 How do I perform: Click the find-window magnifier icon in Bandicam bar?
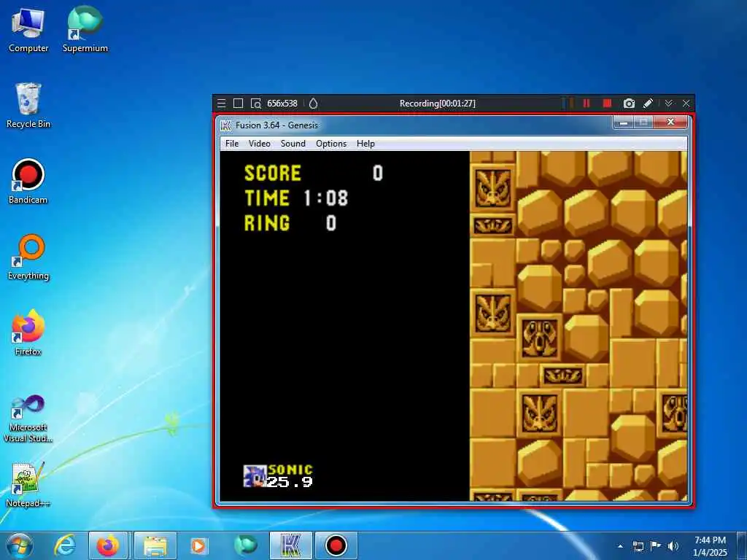coord(256,104)
